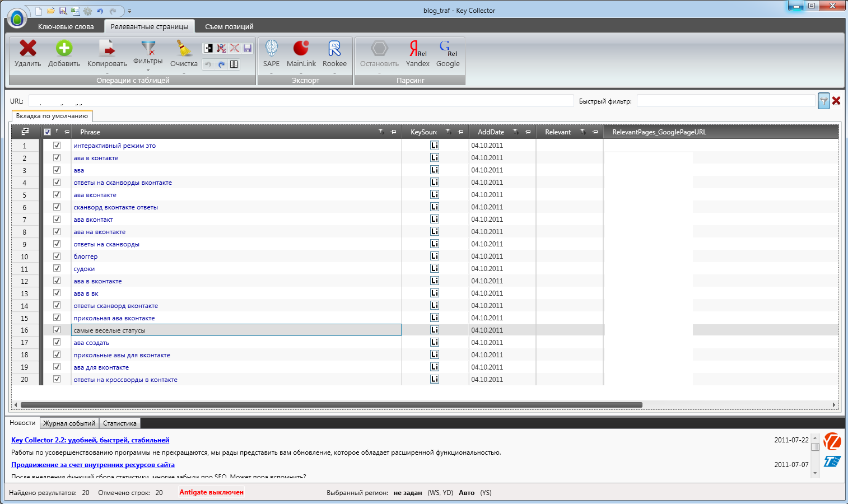Click the Быстрый фильтр input field
The width and height of the screenshot is (848, 504).
point(725,101)
